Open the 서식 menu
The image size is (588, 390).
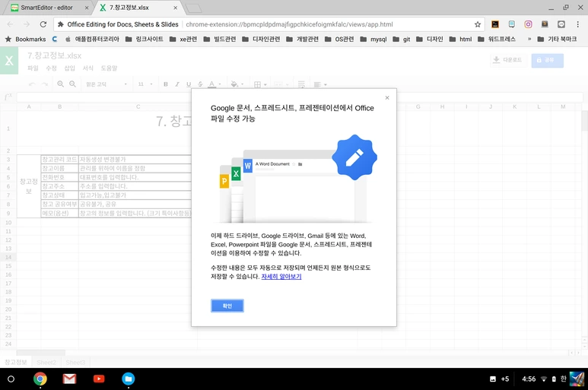click(x=87, y=68)
